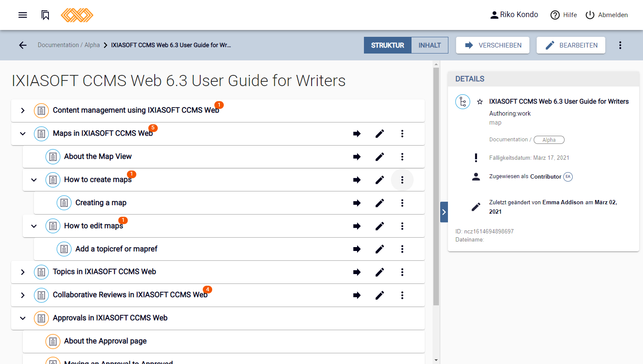Screen dimensions: 643x364
Task: Edit How to create maps with pencil
Action: click(380, 180)
